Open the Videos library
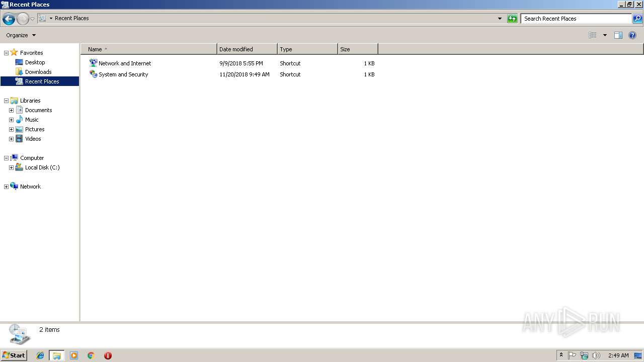 point(33,139)
